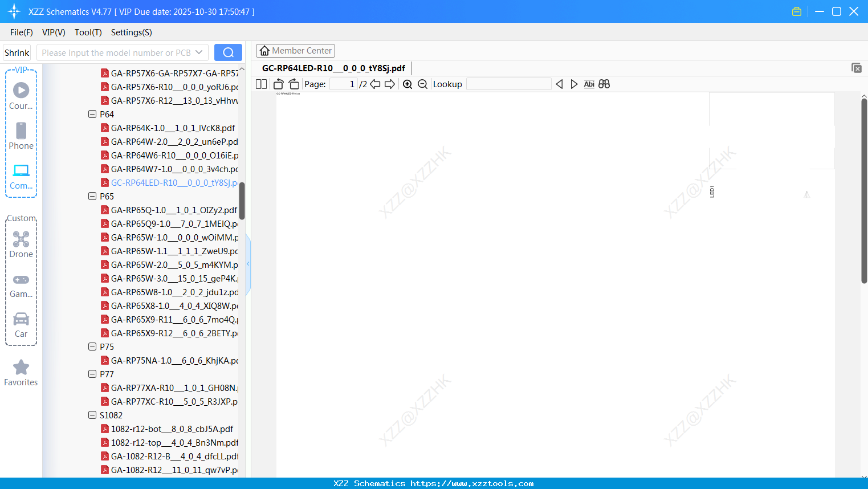Image resolution: width=868 pixels, height=489 pixels.
Task: Click the Page number input box
Action: pyautogui.click(x=344, y=84)
